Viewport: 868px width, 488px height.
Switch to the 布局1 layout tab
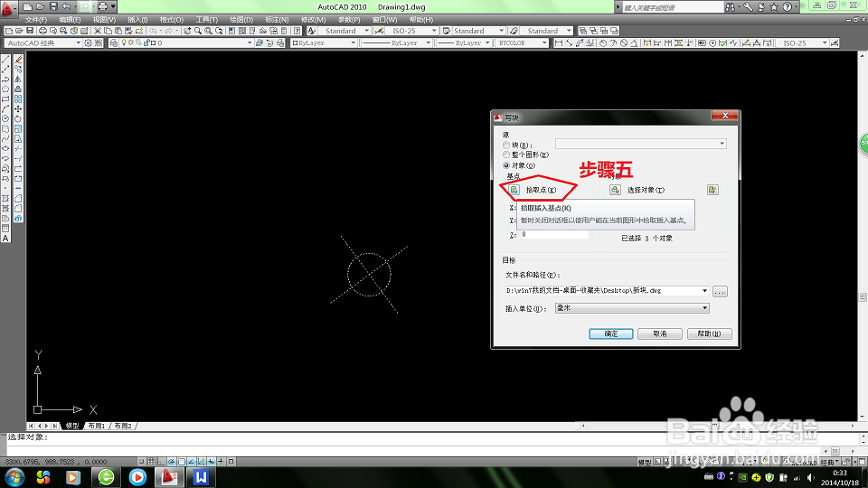(97, 426)
